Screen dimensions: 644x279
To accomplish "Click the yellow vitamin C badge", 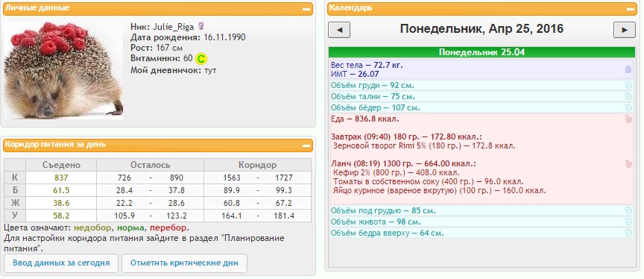I will pos(201,59).
